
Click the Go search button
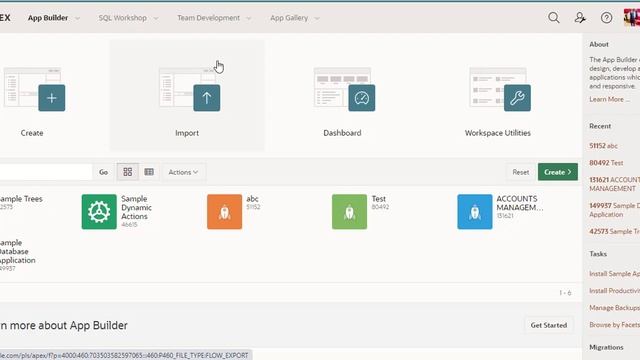pos(104,172)
